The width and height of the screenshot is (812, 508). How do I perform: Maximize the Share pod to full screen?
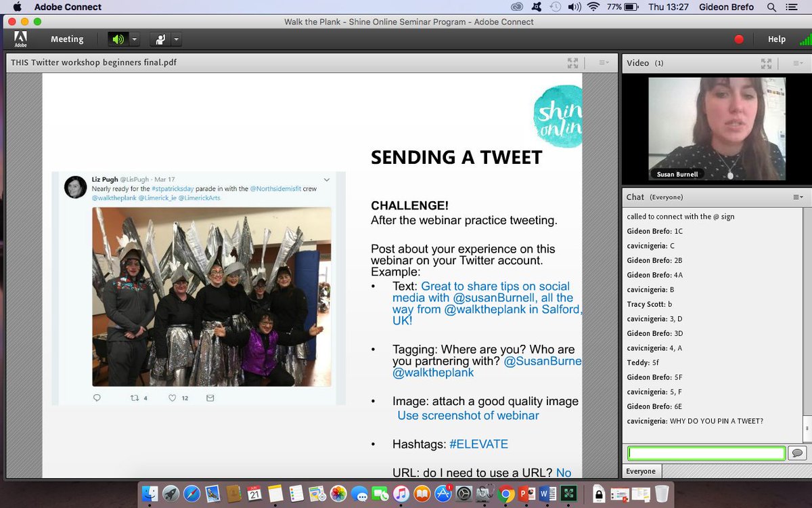click(573, 63)
